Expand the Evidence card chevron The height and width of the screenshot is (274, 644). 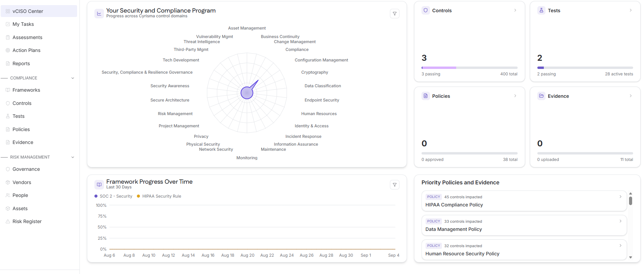[631, 96]
